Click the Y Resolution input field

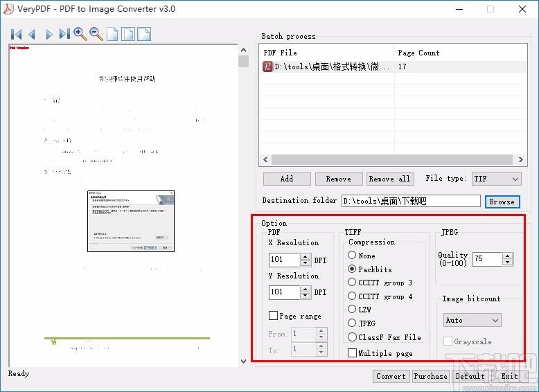284,292
